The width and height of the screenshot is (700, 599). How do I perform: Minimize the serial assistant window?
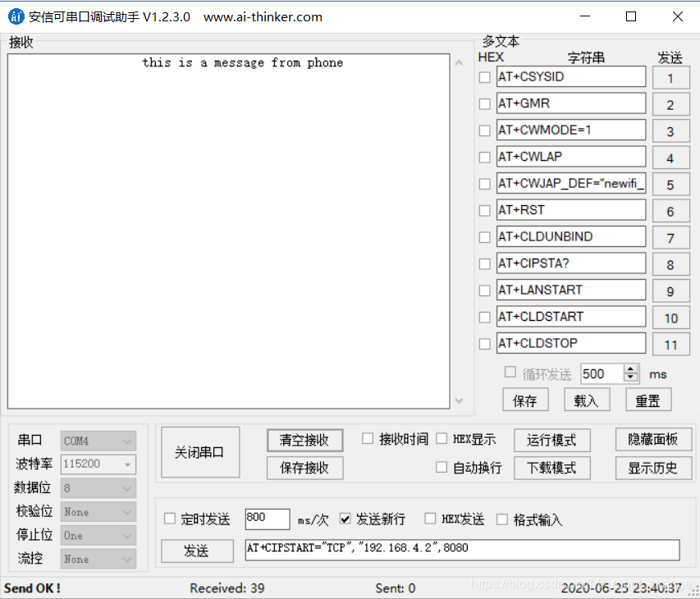coord(585,16)
